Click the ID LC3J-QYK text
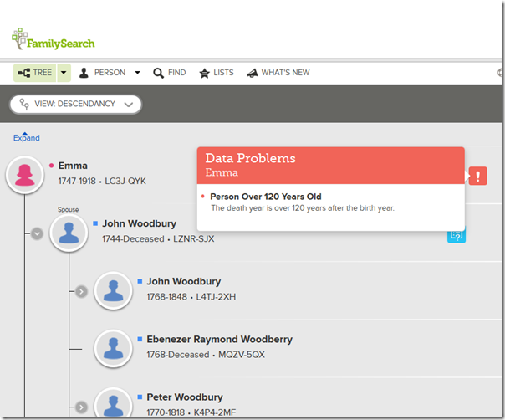 tap(125, 182)
